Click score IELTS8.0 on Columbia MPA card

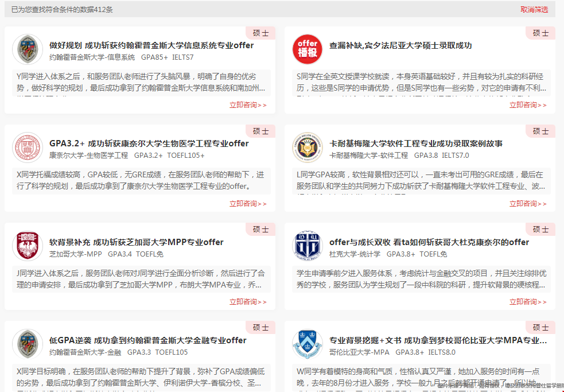(442, 352)
